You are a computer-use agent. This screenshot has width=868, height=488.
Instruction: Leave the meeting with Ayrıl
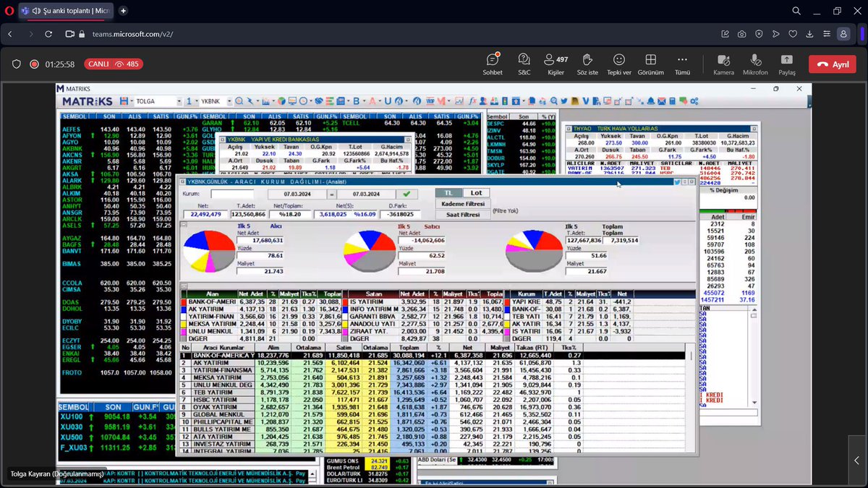click(x=833, y=64)
